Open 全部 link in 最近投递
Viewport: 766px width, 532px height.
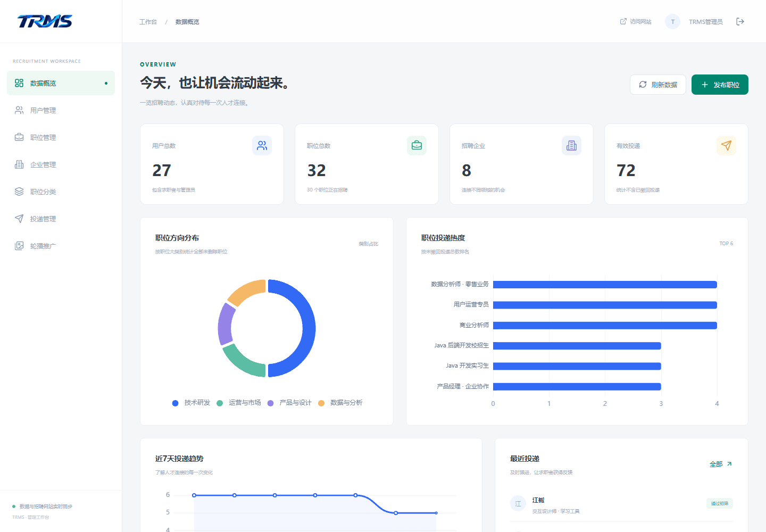[x=721, y=464]
